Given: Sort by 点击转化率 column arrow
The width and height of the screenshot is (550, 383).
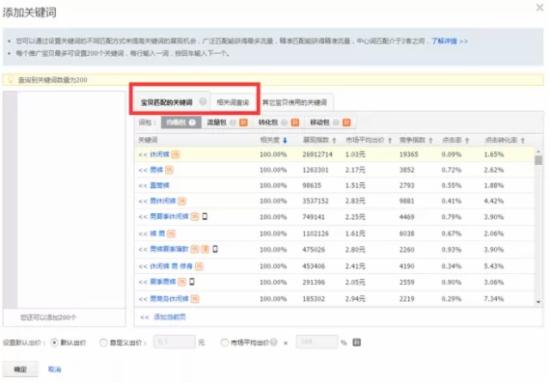Looking at the screenshot, I should tap(523, 141).
